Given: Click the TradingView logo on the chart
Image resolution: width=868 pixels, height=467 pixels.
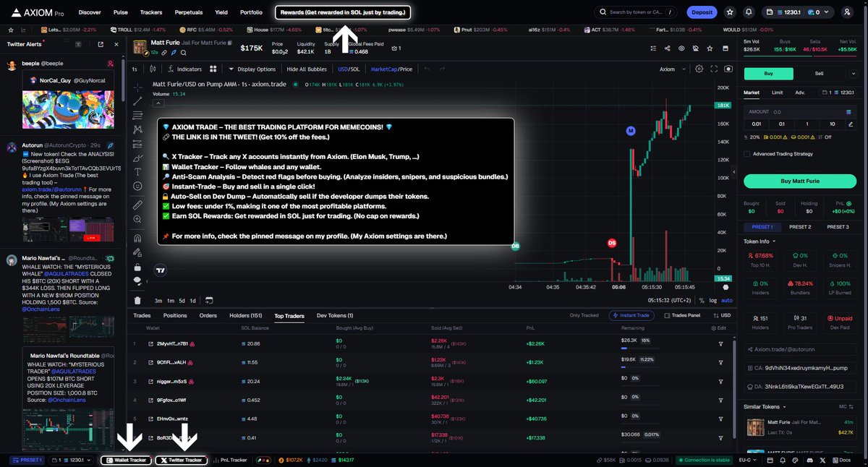Looking at the screenshot, I should (161, 270).
